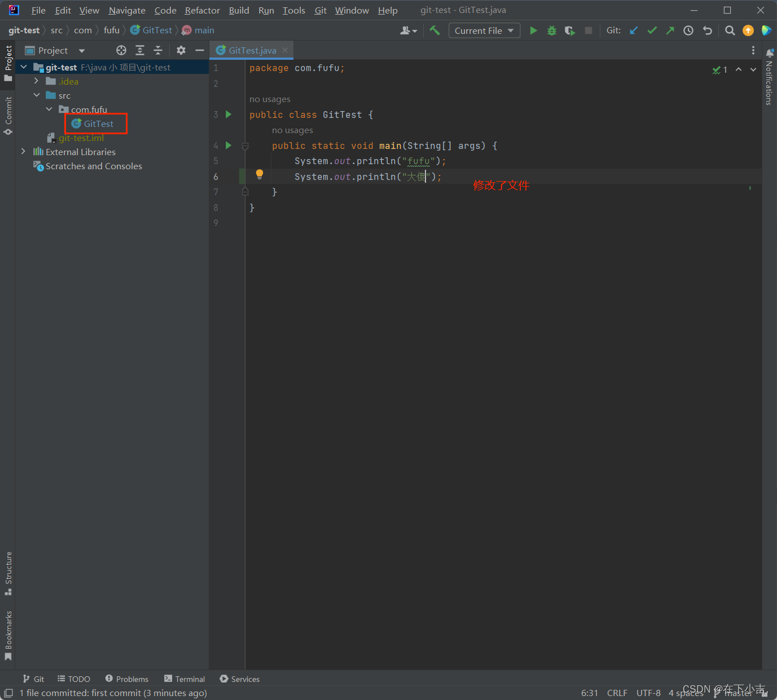Toggle the Structure tool window
Screen dimensions: 777x700
point(8,573)
